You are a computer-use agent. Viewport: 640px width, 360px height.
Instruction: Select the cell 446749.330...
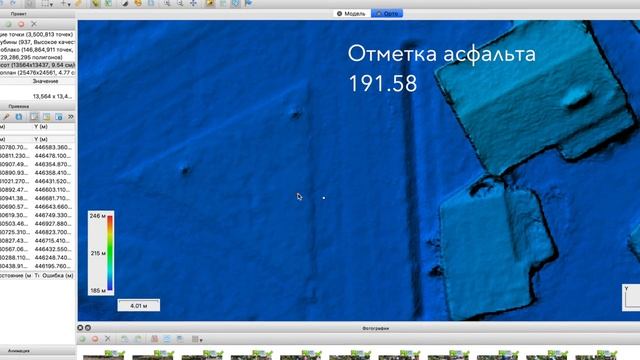53,215
